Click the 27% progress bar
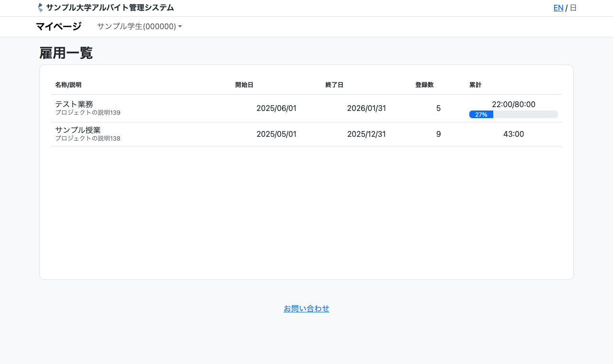613x364 pixels. click(x=513, y=114)
